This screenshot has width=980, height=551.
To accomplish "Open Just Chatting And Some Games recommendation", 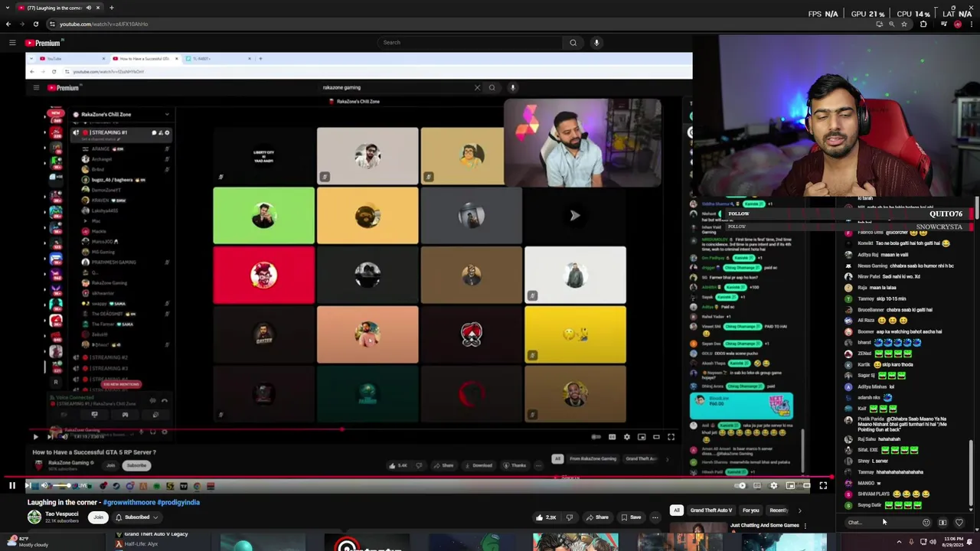I will click(764, 526).
